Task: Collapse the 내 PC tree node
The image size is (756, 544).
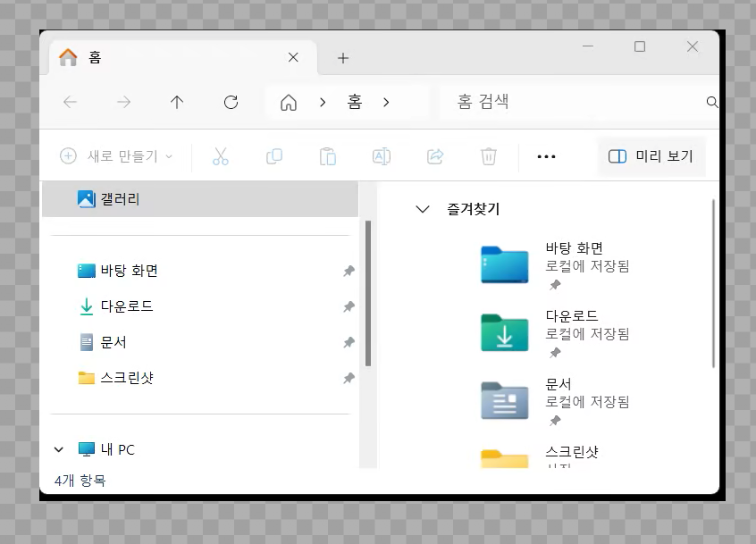Action: [59, 449]
